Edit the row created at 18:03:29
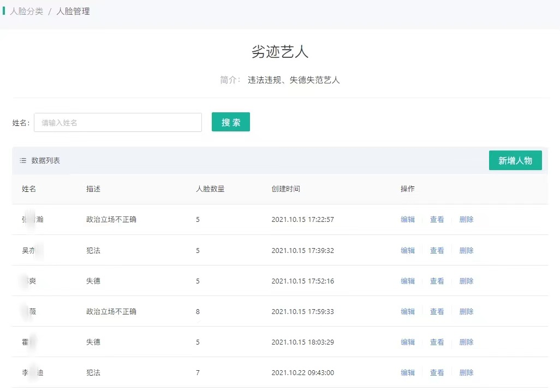This screenshot has width=560, height=392. pyautogui.click(x=408, y=342)
